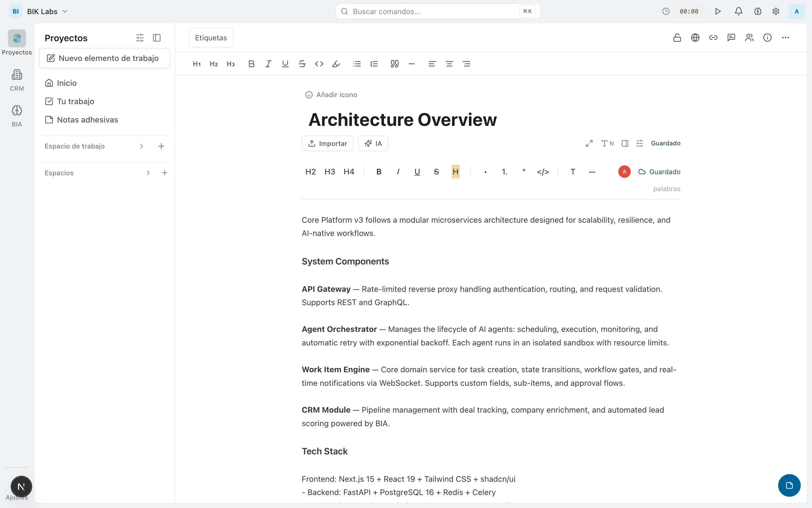Show page info icon
This screenshot has height=508, width=812.
click(767, 38)
